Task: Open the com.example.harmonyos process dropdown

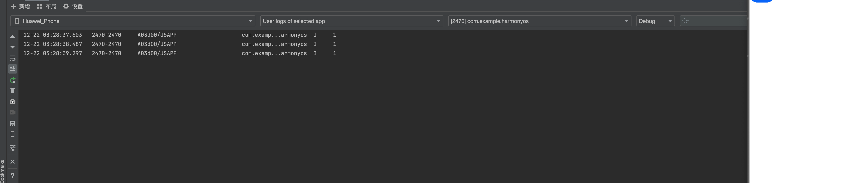Action: point(540,21)
